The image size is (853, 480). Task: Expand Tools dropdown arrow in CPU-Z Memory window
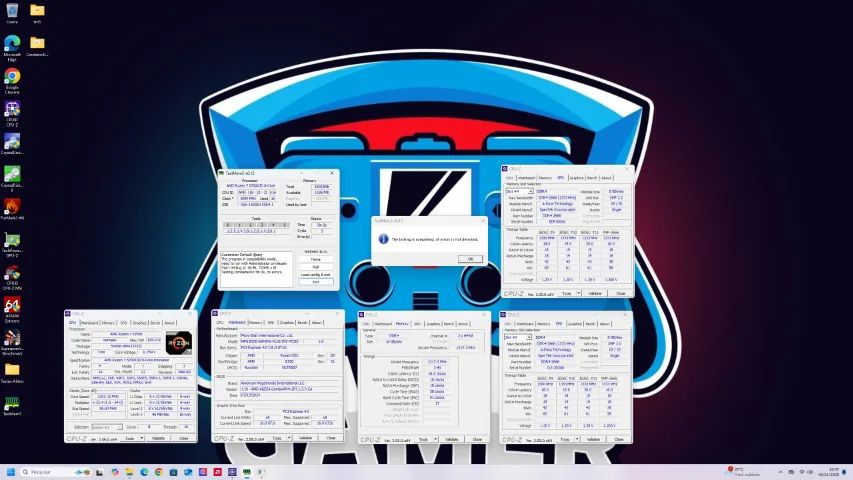coord(435,439)
